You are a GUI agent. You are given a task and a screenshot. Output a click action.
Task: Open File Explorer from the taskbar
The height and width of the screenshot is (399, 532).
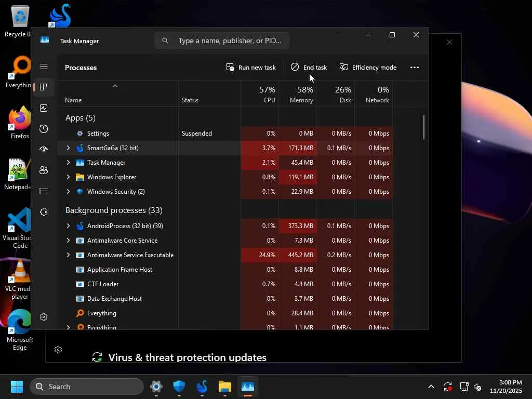[224, 387]
